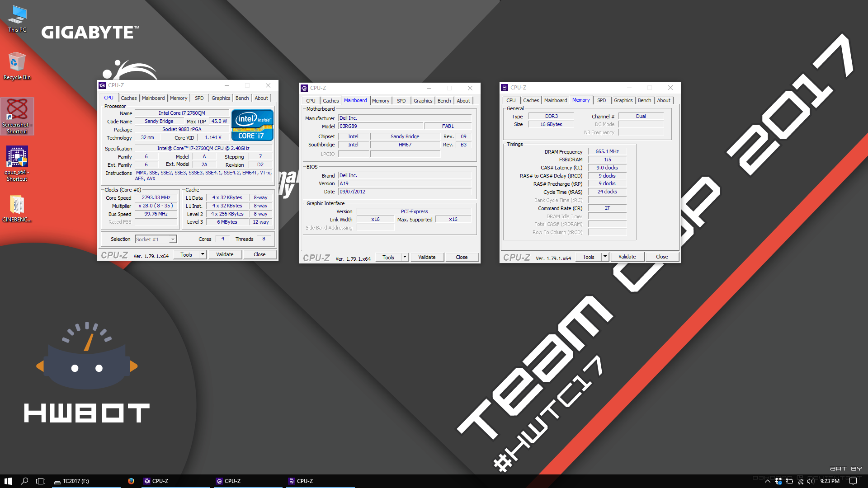This screenshot has height=488, width=868.
Task: Expand the Tools dropdown arrow in the CPU window
Action: click(x=203, y=254)
